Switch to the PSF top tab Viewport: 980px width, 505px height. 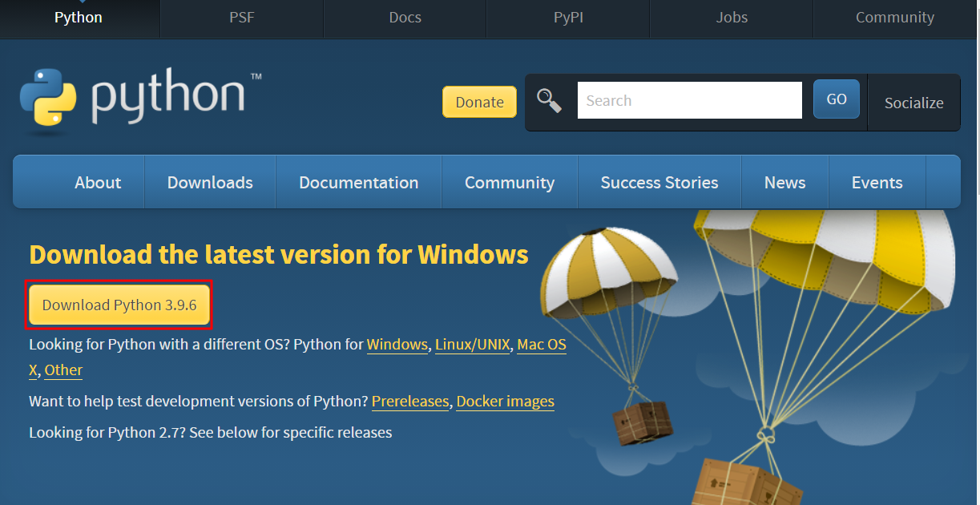click(241, 18)
